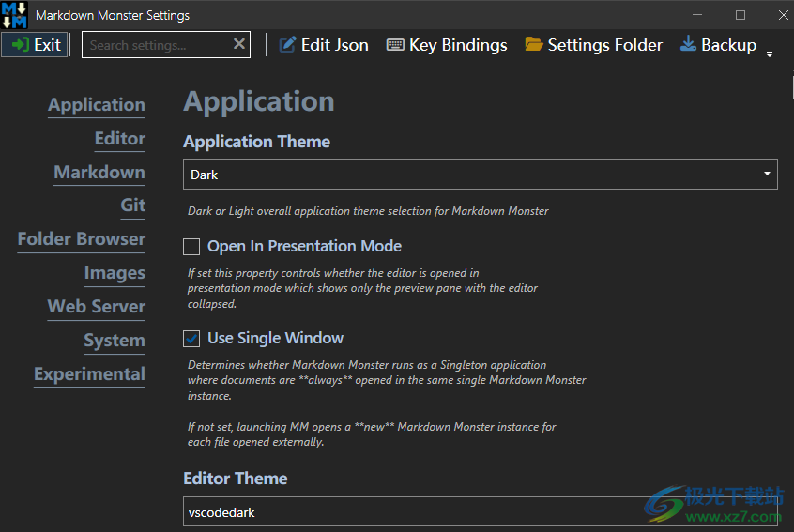Click the Backup toolbar button
The image size is (794, 532).
coord(718,45)
